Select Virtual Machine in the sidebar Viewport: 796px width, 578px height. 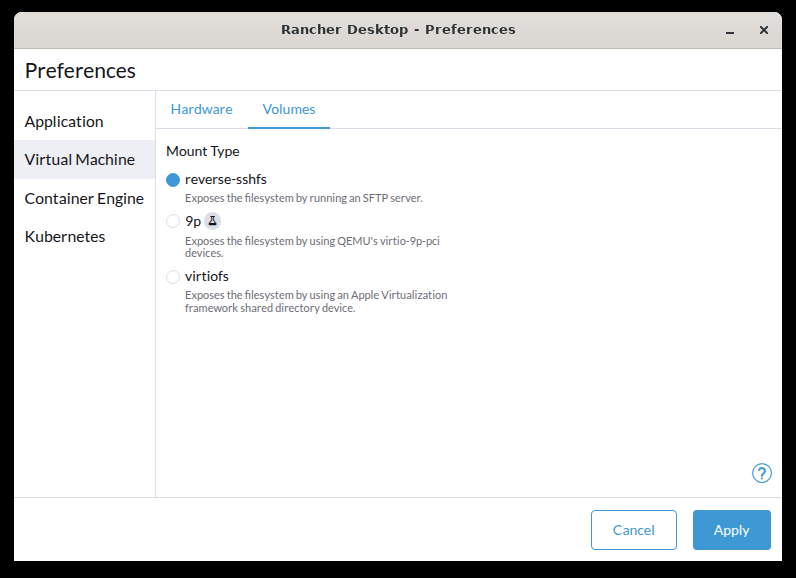[x=80, y=160]
